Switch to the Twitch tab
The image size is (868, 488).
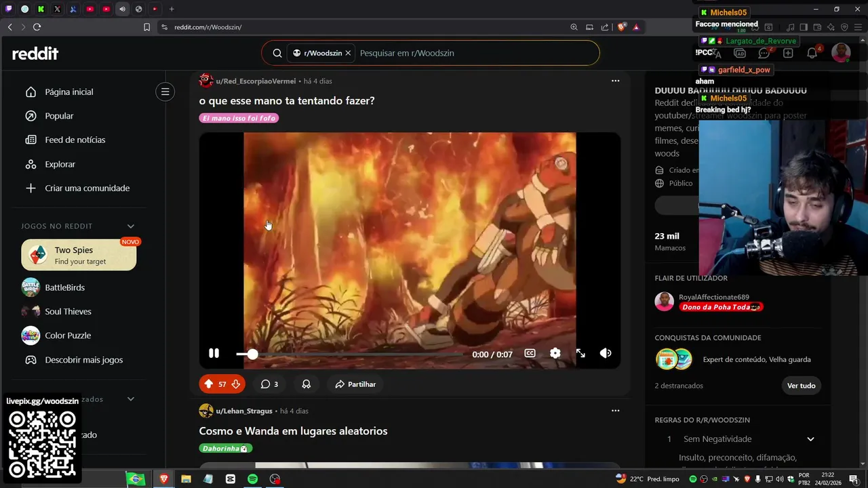coord(9,9)
